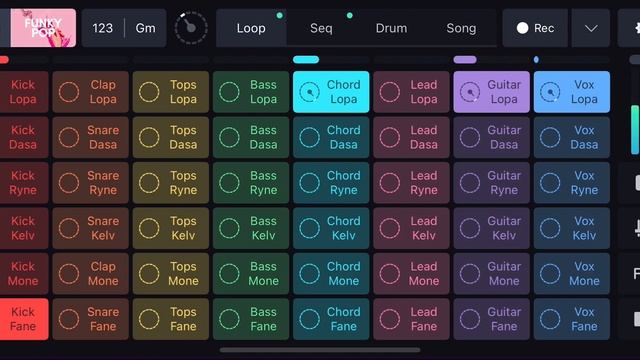Tap the Guitar Kelv circle icon
Image resolution: width=640 pixels, height=360 pixels.
click(x=470, y=228)
